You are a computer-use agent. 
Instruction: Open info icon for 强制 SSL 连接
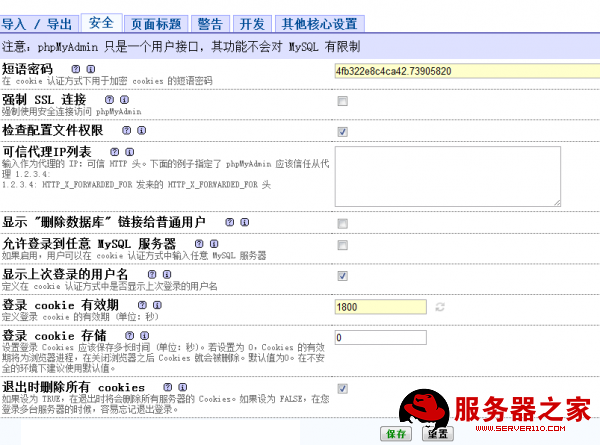click(x=124, y=99)
